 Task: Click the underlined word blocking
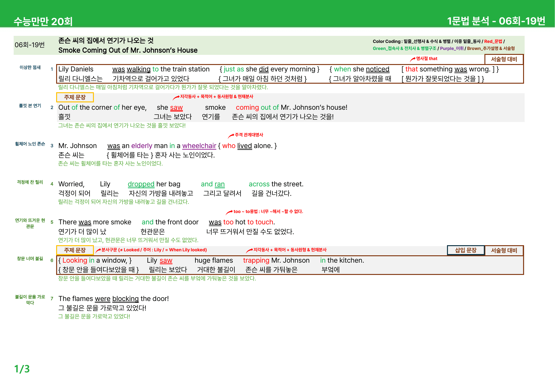125,299
